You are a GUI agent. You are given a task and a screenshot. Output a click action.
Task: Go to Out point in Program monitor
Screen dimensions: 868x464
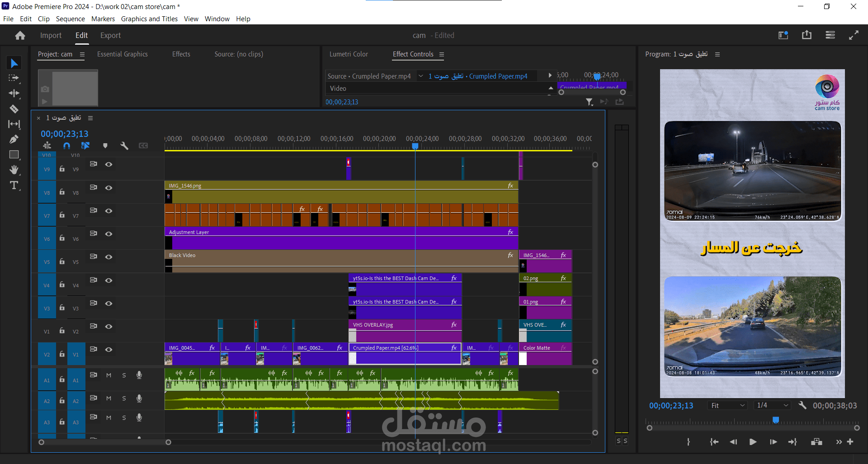(793, 442)
